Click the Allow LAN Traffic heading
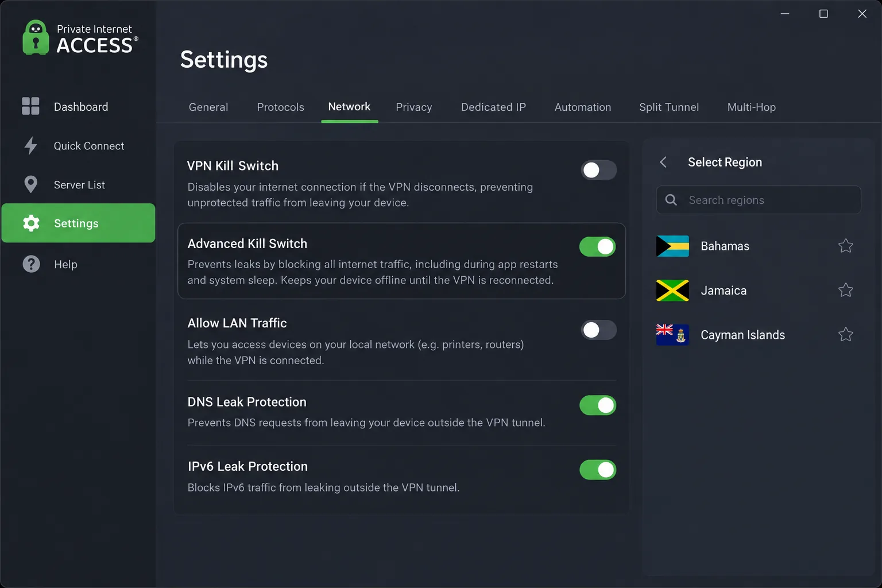The image size is (882, 588). tap(237, 323)
